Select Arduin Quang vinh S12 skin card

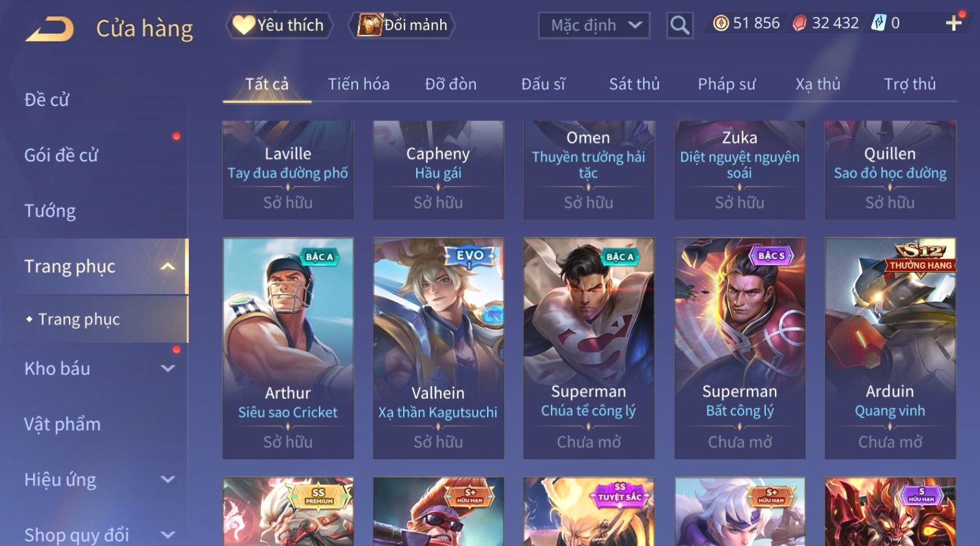pos(890,348)
